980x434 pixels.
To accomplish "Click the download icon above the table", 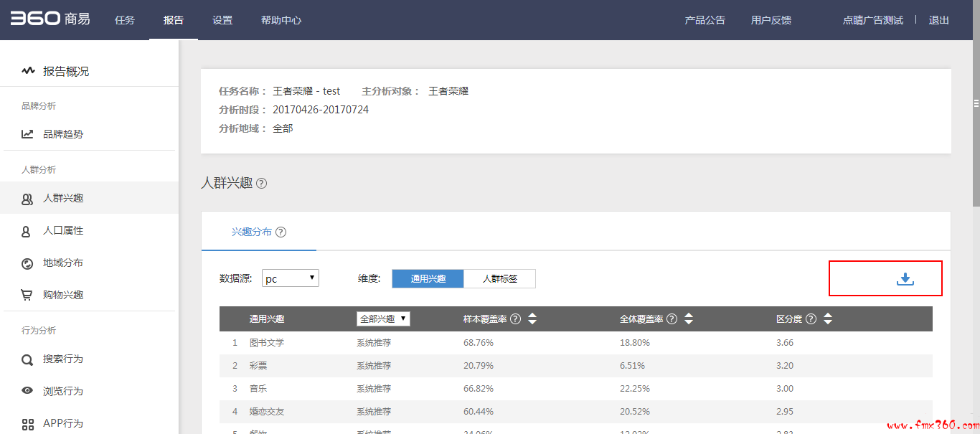I will 905,279.
